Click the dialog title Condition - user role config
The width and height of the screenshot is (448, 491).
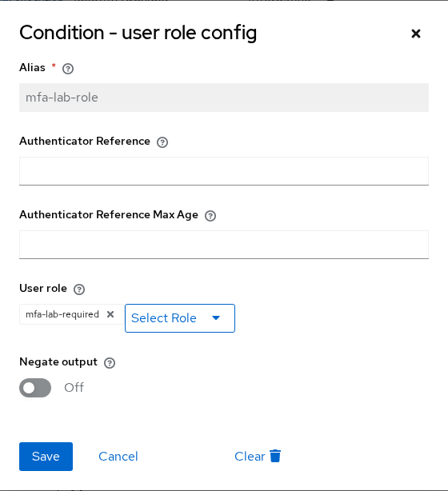coord(138,33)
